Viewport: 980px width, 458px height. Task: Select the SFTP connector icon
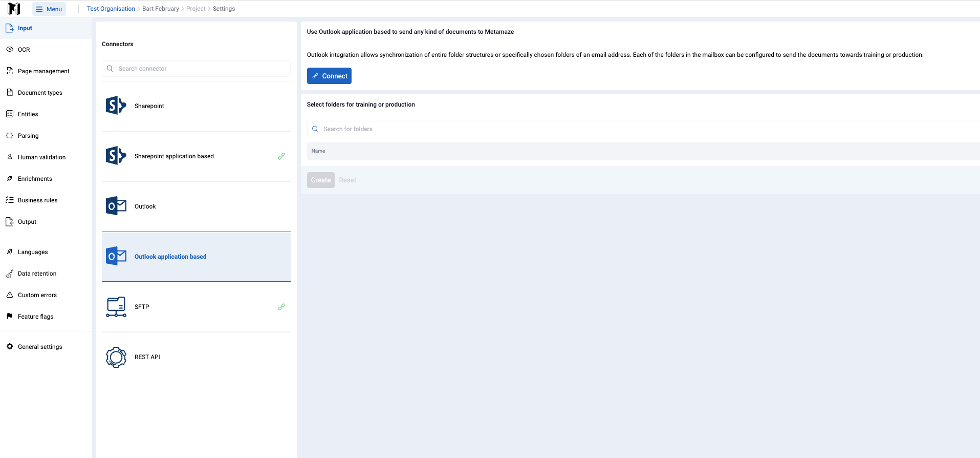116,307
